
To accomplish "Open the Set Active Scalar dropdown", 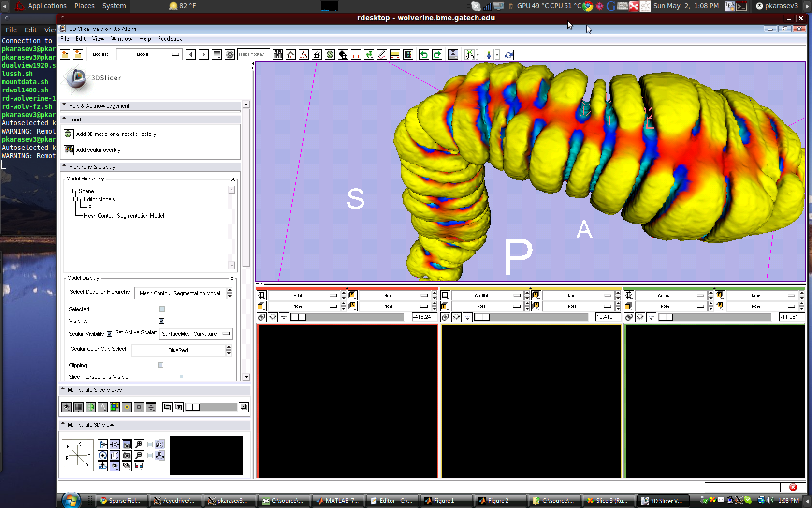I will coord(196,334).
